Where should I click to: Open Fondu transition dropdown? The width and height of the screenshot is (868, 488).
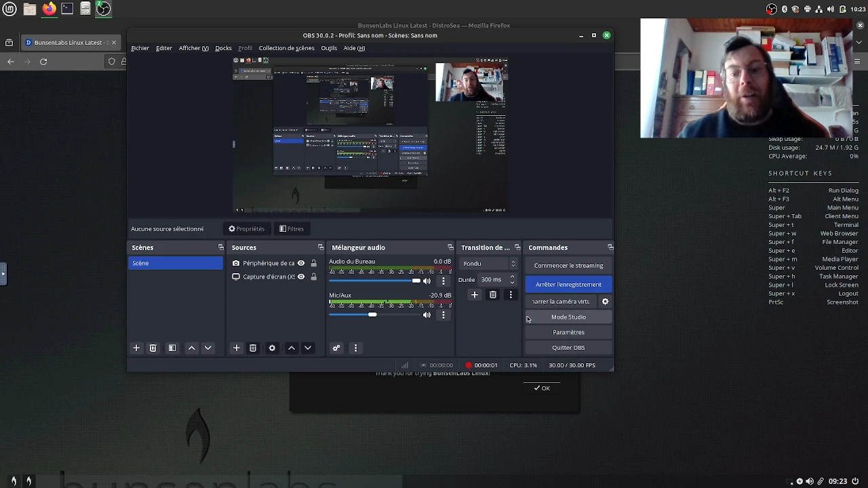click(x=488, y=264)
